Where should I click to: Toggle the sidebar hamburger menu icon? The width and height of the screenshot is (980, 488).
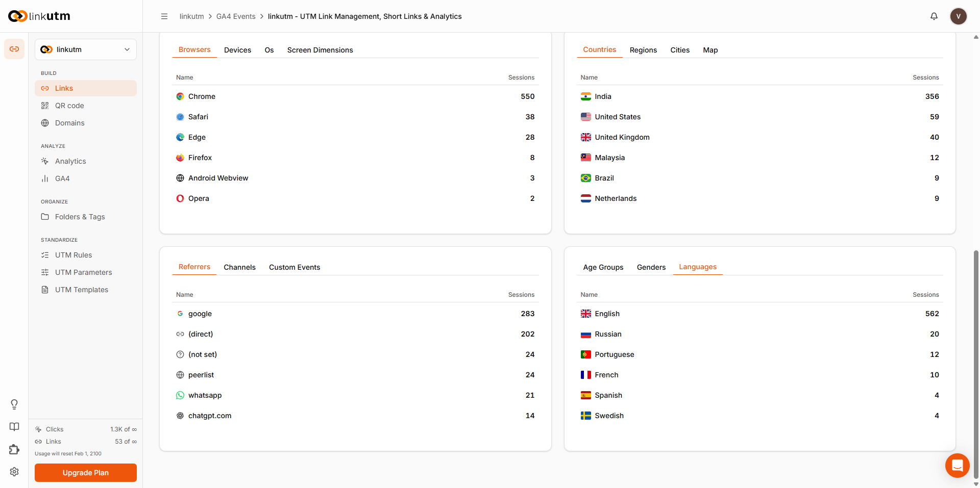(x=164, y=16)
